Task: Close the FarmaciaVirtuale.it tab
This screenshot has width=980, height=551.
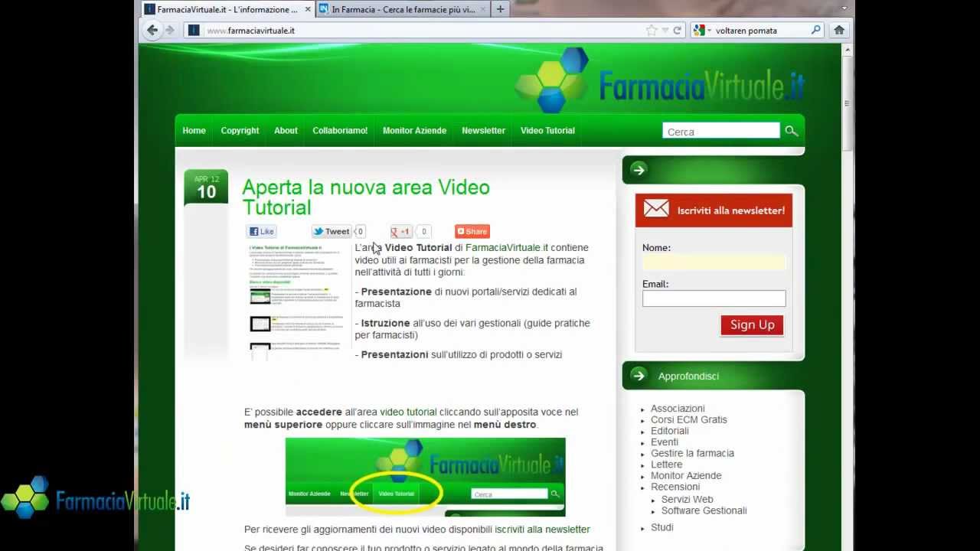Action: click(x=308, y=9)
